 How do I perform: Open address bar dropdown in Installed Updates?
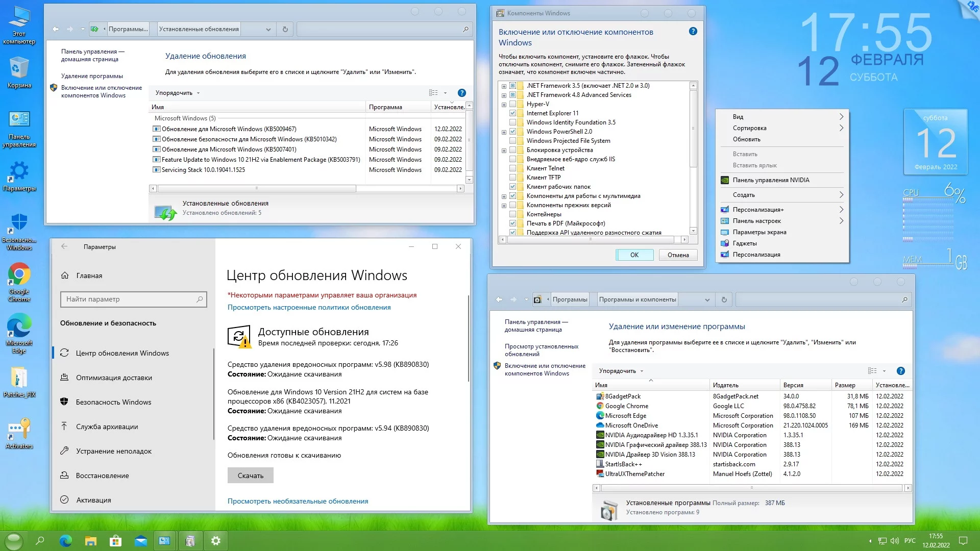[268, 30]
